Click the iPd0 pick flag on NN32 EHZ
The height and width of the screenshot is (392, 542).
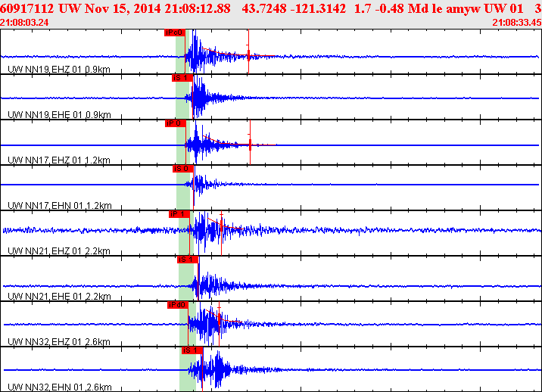(177, 305)
